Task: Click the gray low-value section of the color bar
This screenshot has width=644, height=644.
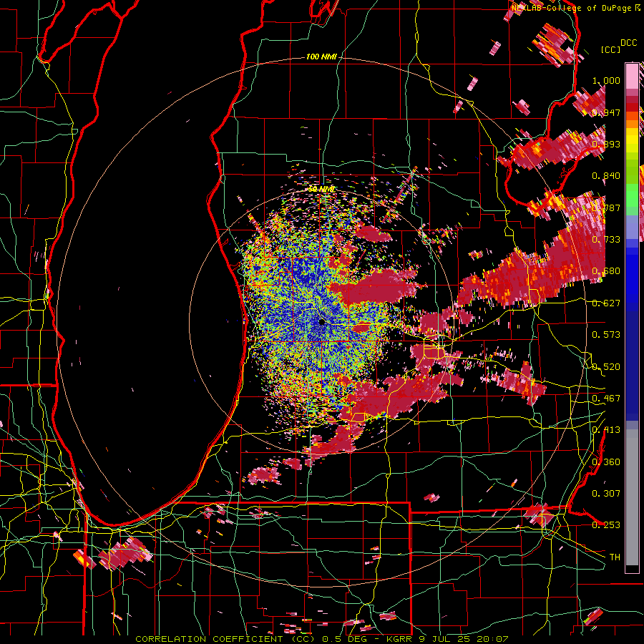Action: point(632,497)
